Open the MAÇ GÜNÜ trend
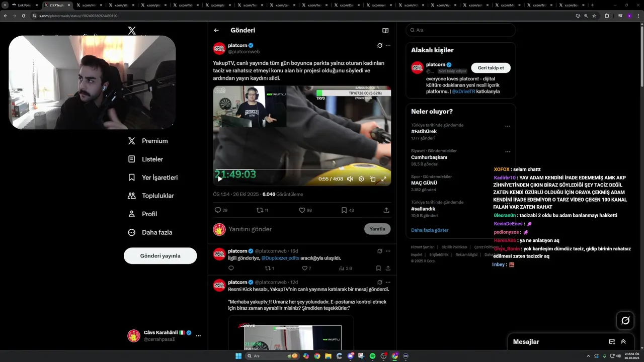 [x=424, y=183]
